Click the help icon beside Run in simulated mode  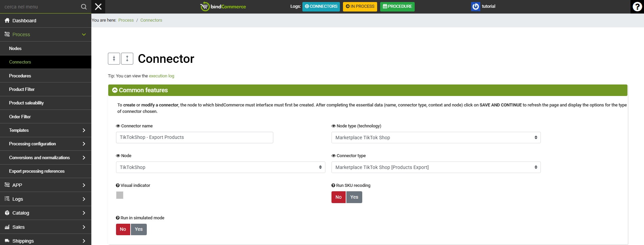pyautogui.click(x=118, y=218)
